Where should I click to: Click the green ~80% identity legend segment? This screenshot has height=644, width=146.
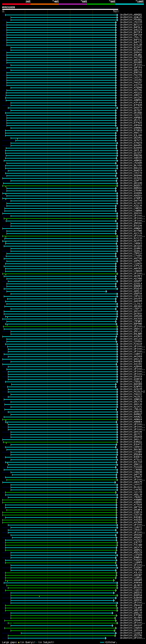[x=101, y=4]
